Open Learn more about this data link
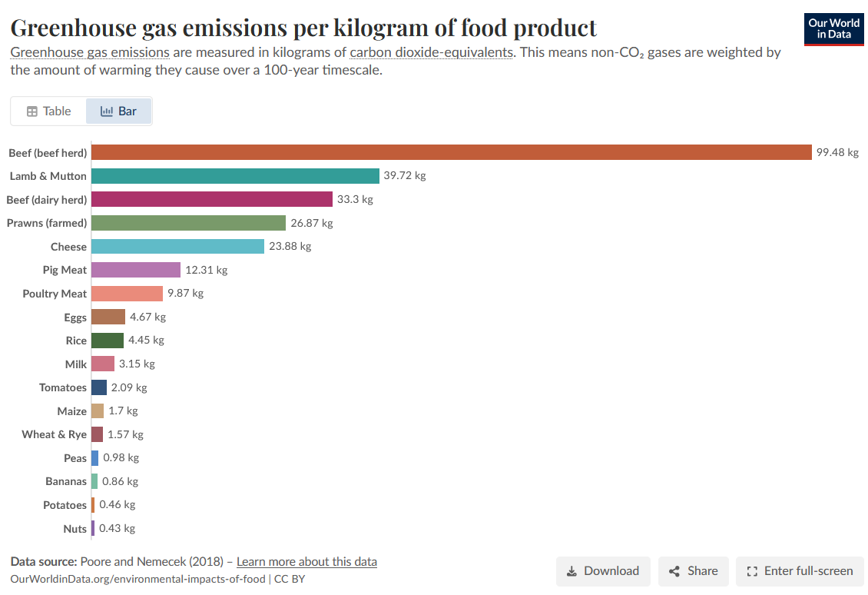The image size is (868, 595). click(306, 562)
